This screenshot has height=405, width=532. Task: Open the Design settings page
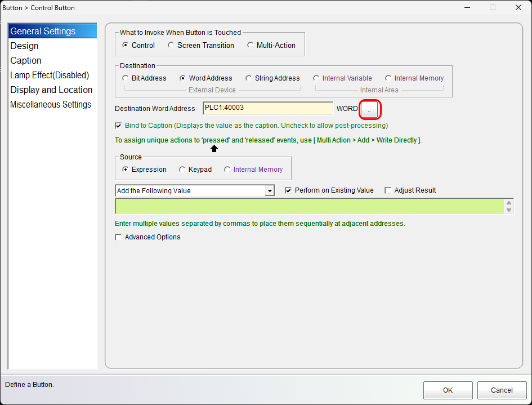[x=25, y=46]
